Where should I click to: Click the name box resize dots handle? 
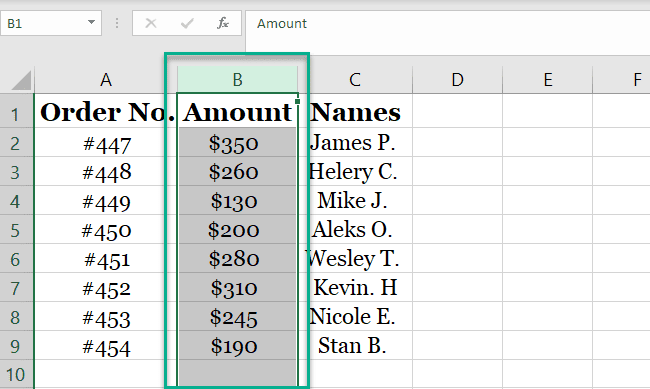117,23
